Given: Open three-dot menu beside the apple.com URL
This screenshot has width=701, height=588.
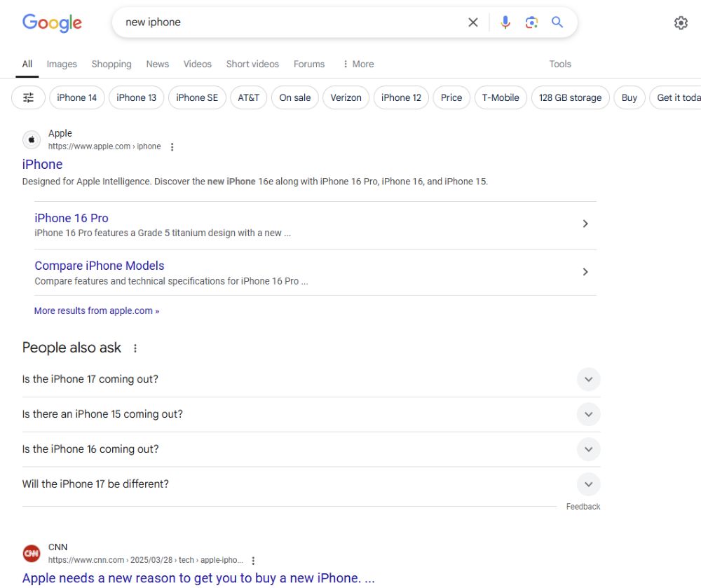Looking at the screenshot, I should point(172,146).
